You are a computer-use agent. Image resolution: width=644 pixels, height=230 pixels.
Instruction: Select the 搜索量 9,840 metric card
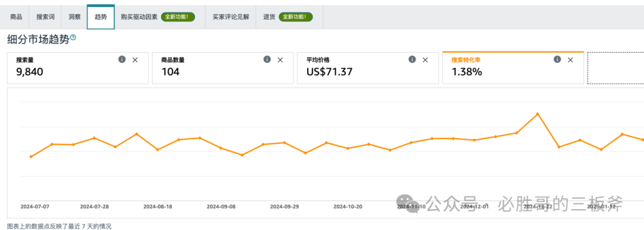[x=78, y=68]
